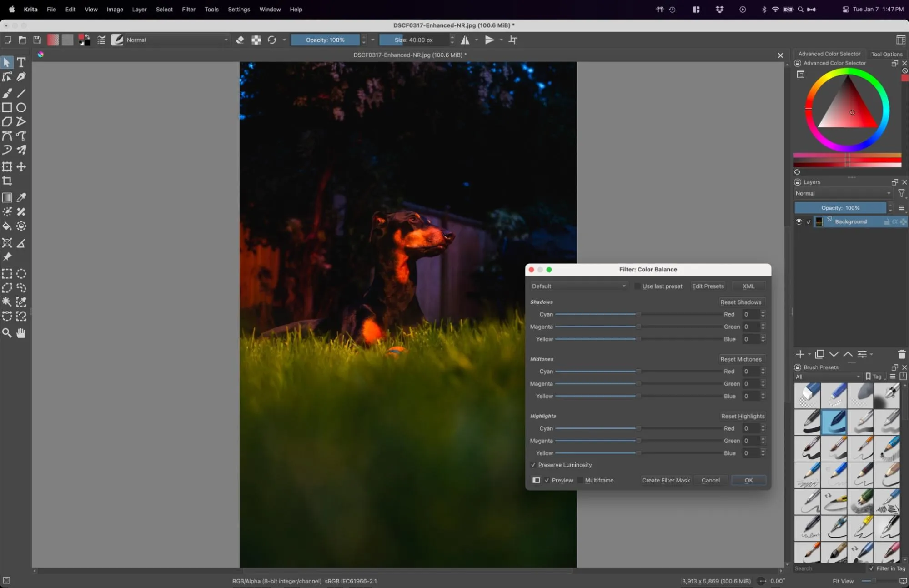Click the Reset Shadows button
The width and height of the screenshot is (909, 588).
pyautogui.click(x=741, y=302)
